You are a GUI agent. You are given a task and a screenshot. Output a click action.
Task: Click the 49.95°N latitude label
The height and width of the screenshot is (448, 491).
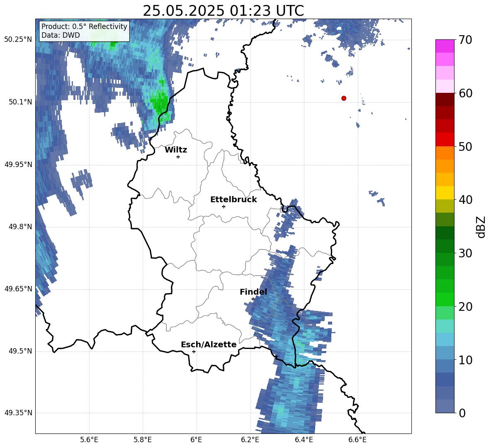pos(18,164)
